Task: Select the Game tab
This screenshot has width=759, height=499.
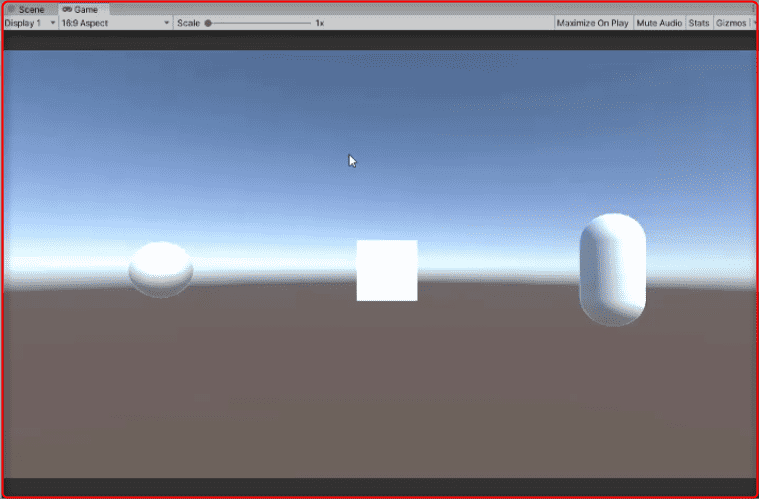Action: click(x=83, y=10)
